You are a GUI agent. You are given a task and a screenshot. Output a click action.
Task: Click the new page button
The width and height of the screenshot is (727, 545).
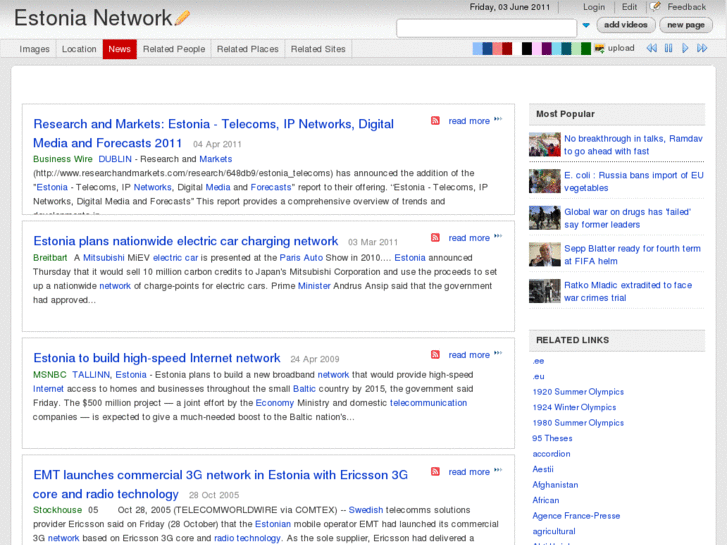tap(686, 25)
